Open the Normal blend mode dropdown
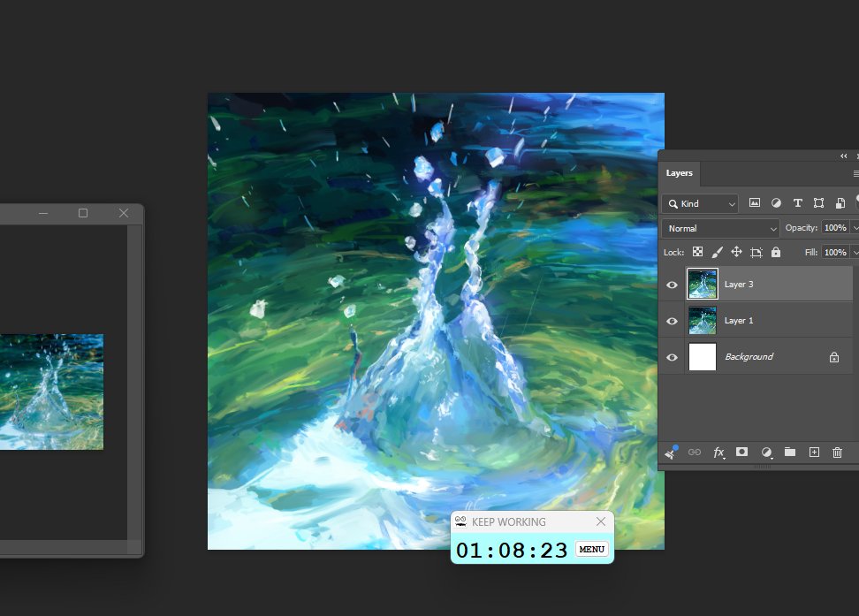 [720, 228]
